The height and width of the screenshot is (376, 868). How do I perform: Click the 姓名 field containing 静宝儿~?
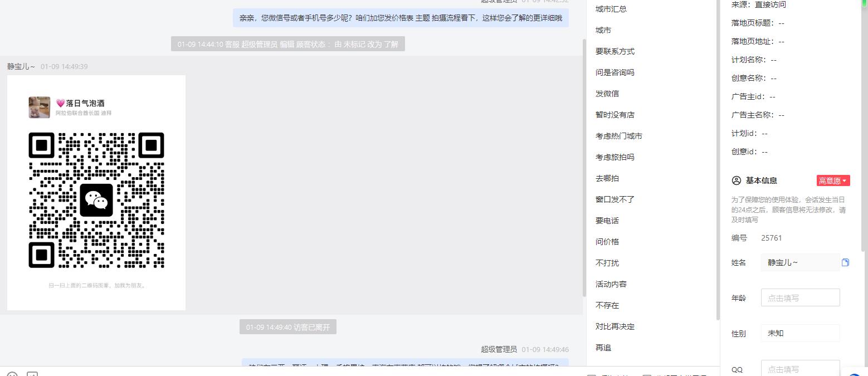click(800, 262)
